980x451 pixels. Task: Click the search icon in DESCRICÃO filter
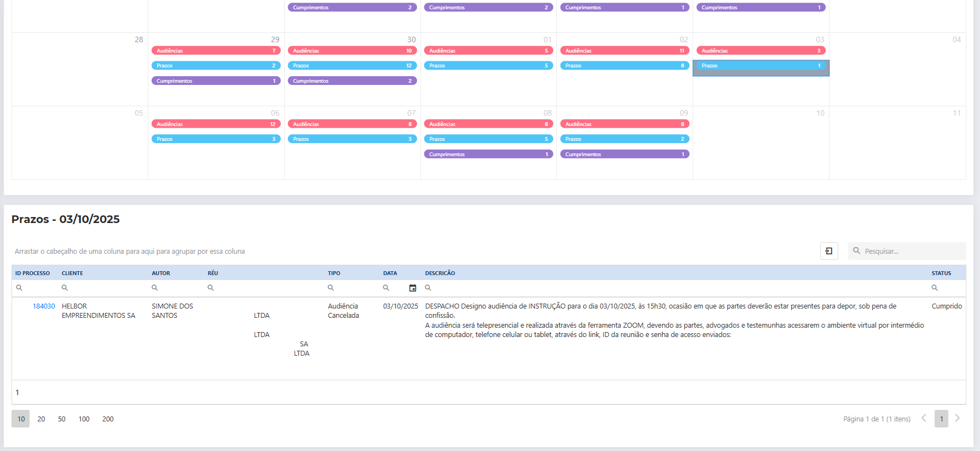(x=428, y=288)
